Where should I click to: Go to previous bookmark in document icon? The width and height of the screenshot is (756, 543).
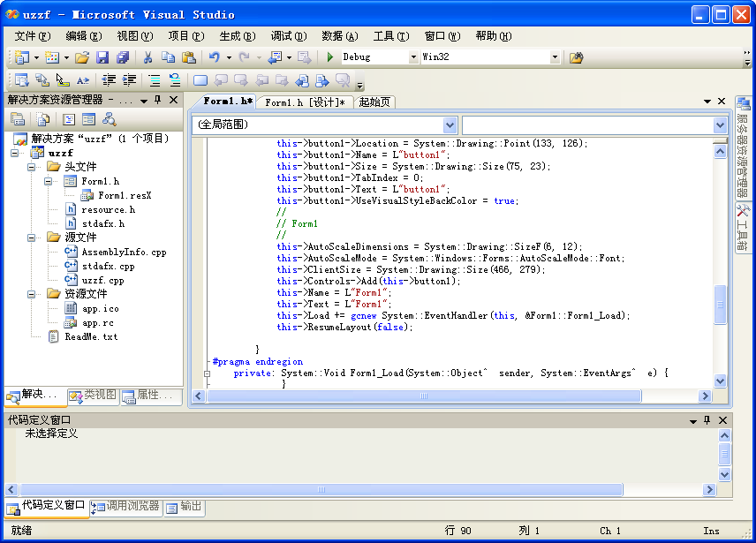302,80
